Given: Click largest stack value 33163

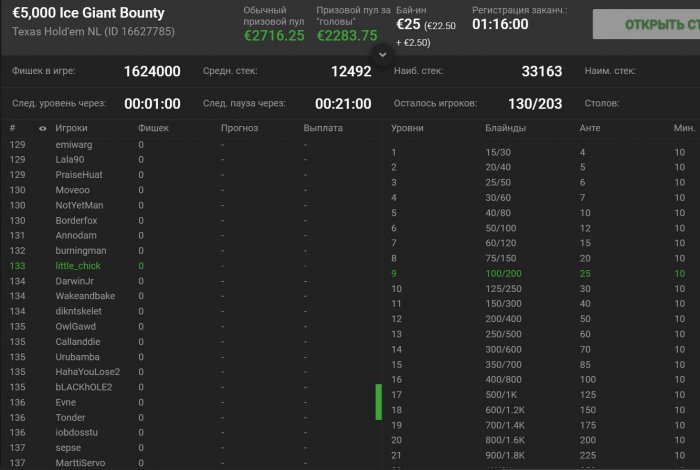Looking at the screenshot, I should 542,71.
